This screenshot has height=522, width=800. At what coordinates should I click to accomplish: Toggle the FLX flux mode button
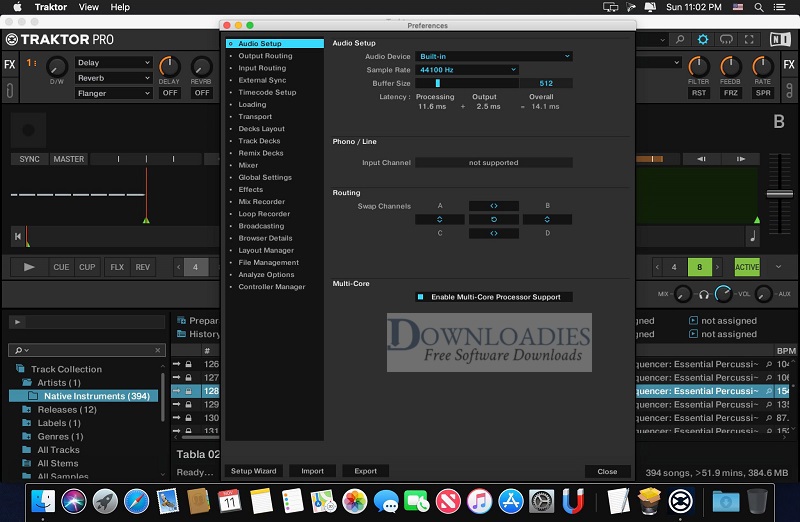pos(117,267)
